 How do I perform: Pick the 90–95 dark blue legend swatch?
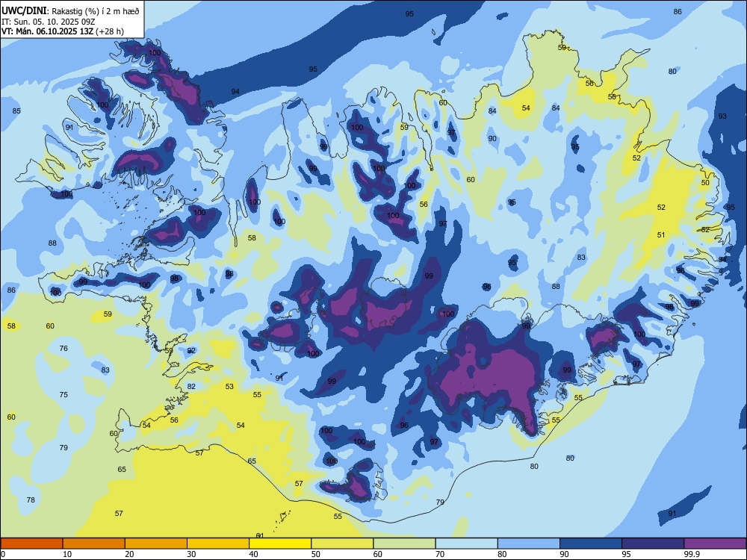591,544
